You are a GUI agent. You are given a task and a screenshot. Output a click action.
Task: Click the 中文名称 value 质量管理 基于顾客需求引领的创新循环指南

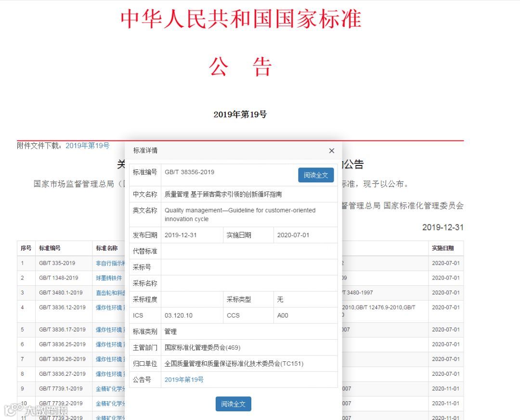pos(223,194)
